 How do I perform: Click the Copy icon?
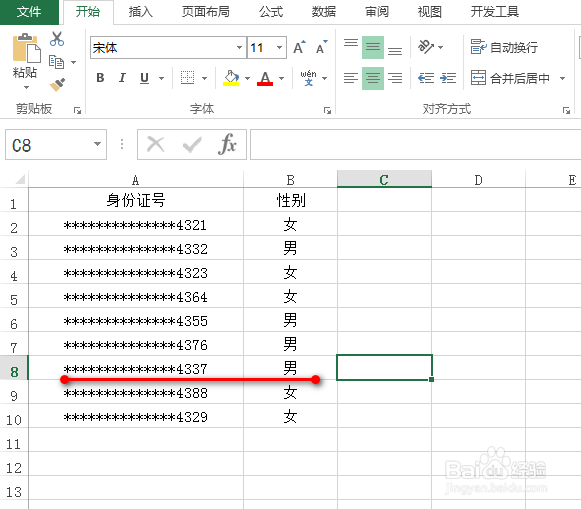57,62
